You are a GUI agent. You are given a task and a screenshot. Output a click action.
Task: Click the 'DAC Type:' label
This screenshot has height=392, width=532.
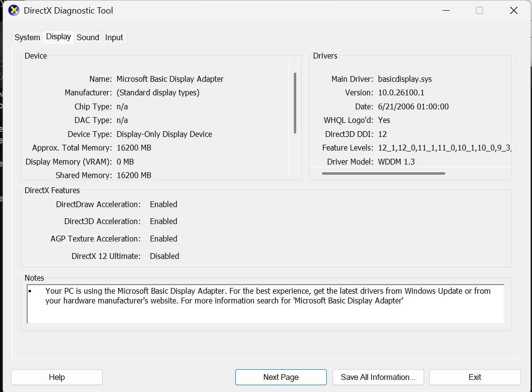[x=93, y=120]
